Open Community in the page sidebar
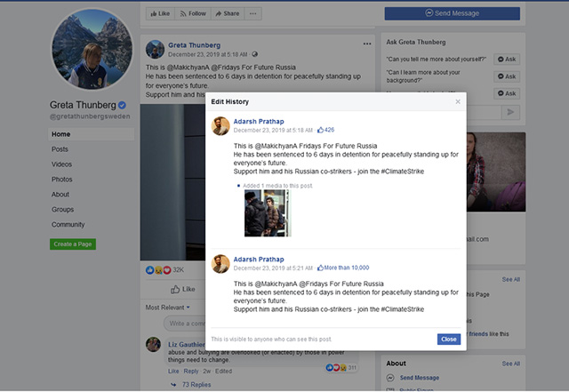The height and width of the screenshot is (392, 569). [x=68, y=225]
